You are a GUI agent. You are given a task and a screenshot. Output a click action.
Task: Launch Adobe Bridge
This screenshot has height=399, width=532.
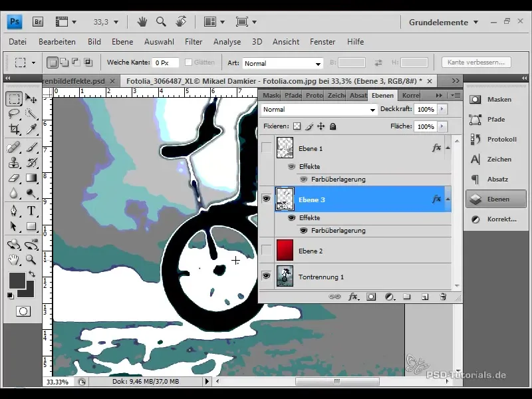pyautogui.click(x=38, y=22)
